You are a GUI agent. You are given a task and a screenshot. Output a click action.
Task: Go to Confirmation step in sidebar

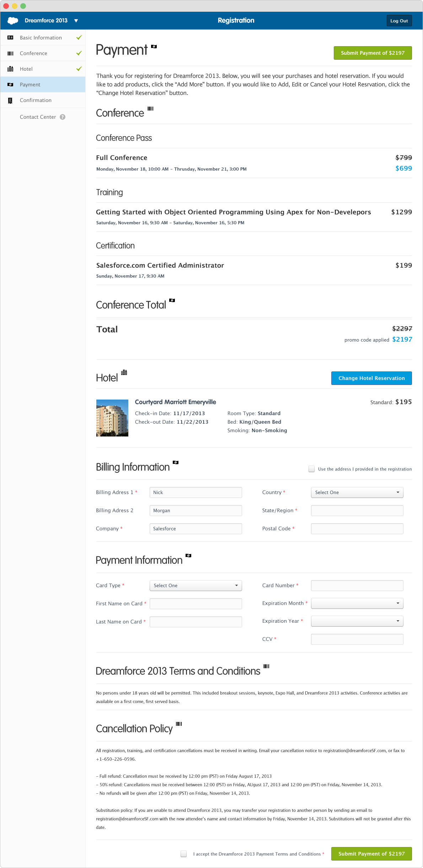(43, 100)
